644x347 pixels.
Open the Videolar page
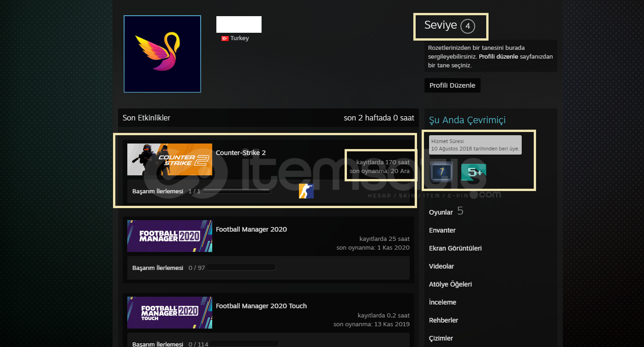coord(441,266)
